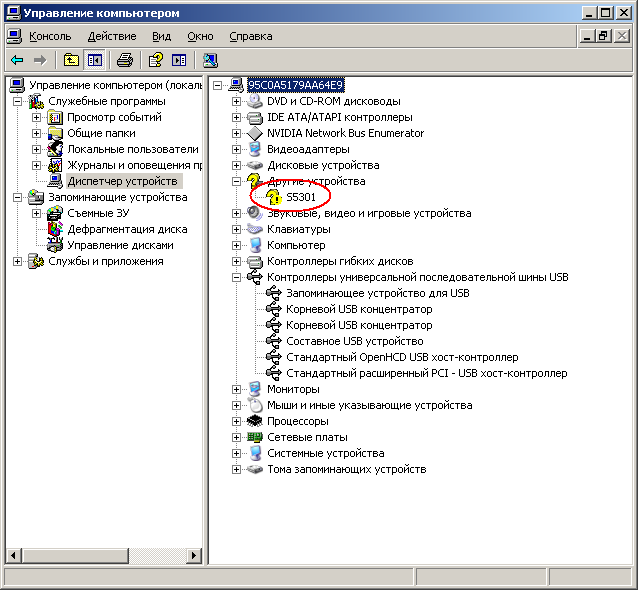Click the Видеоадаптеры icon
The image size is (638, 590).
point(255,149)
